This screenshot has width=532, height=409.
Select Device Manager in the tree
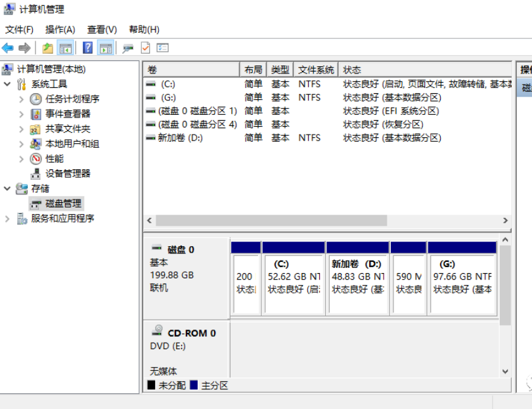click(x=68, y=173)
